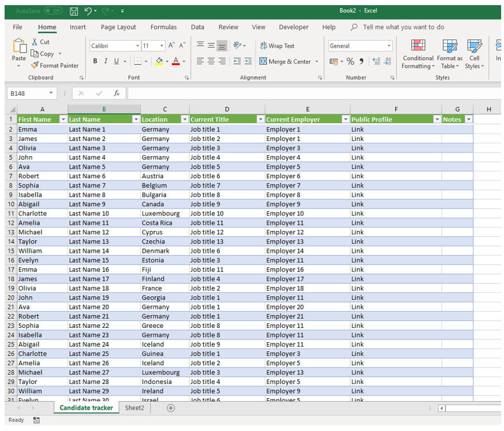Switch to the Formulas ribbon tab
This screenshot has width=504, height=431.
click(164, 26)
